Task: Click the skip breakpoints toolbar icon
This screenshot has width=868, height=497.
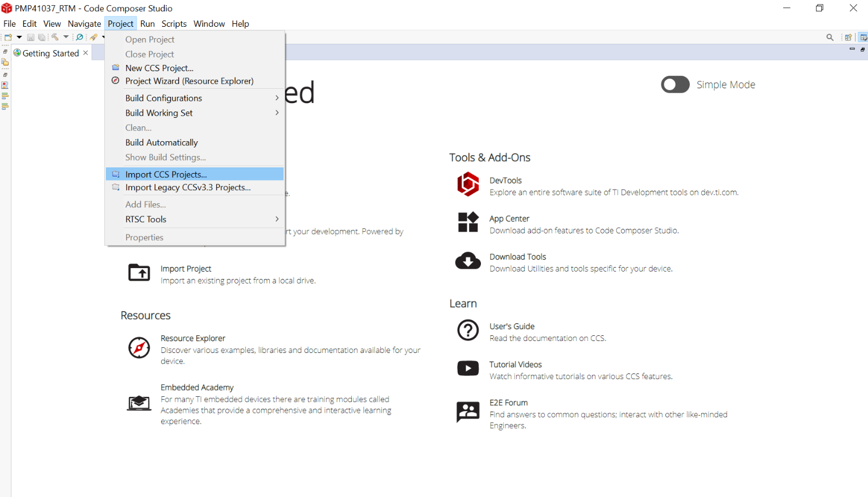Action: tap(80, 37)
